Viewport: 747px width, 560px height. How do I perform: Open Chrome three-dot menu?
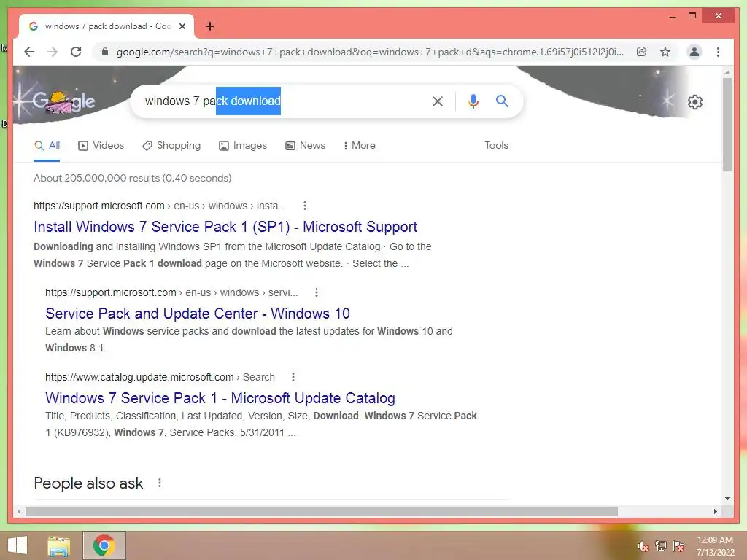coord(718,52)
